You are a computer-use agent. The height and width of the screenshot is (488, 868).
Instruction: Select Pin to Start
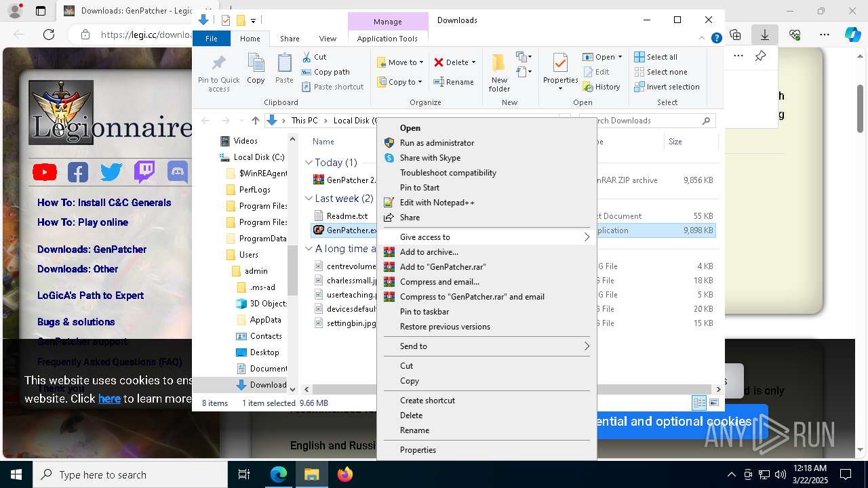tap(486, 188)
